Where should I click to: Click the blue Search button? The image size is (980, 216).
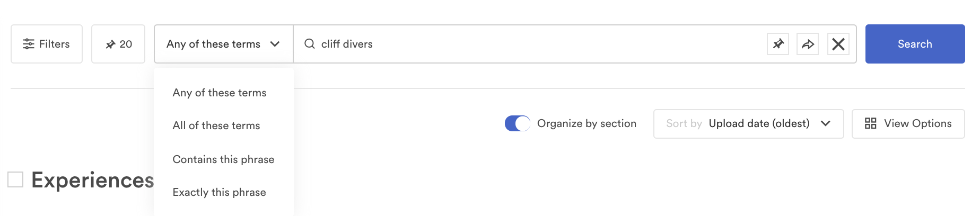tap(915, 44)
